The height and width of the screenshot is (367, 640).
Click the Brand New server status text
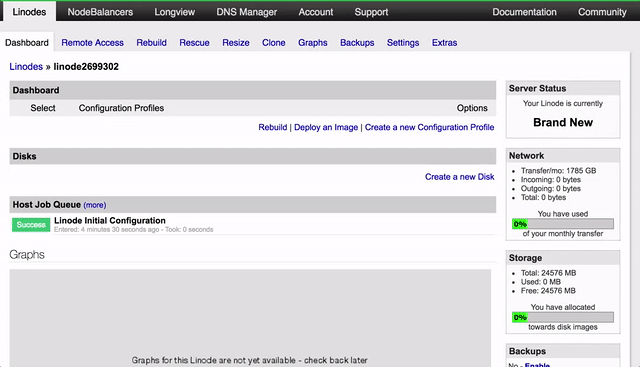(x=563, y=122)
